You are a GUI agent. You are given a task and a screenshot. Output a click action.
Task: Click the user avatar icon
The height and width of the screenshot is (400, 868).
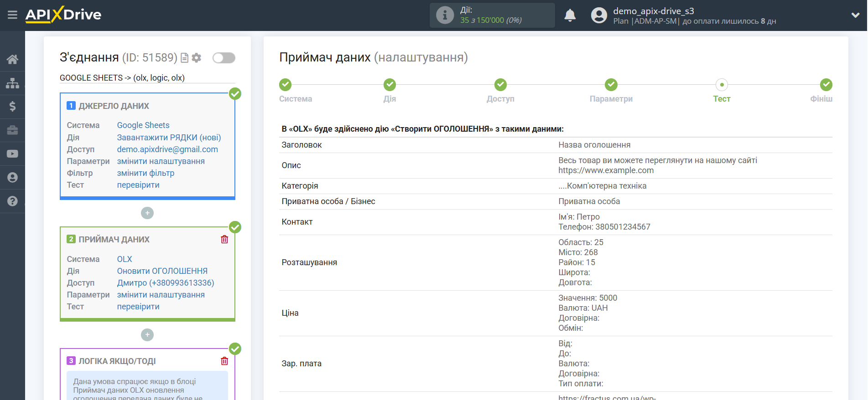pyautogui.click(x=599, y=15)
